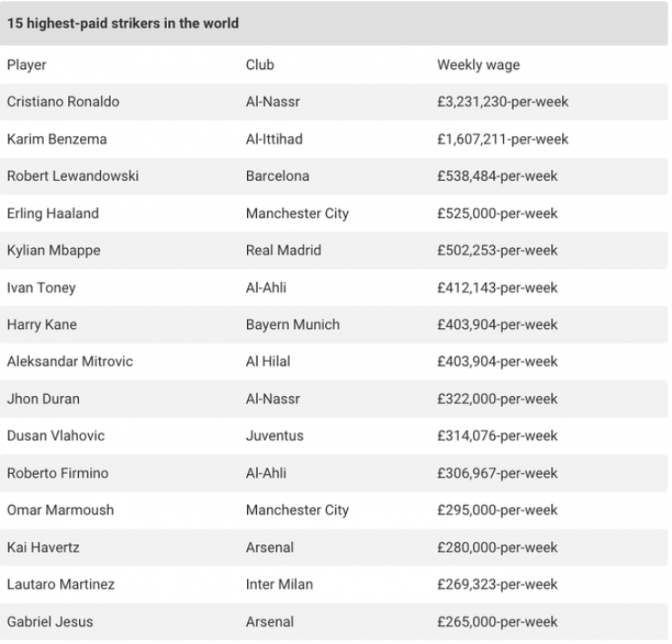
Task: Click Cristiano Ronaldo's name in table
Action: click(63, 102)
